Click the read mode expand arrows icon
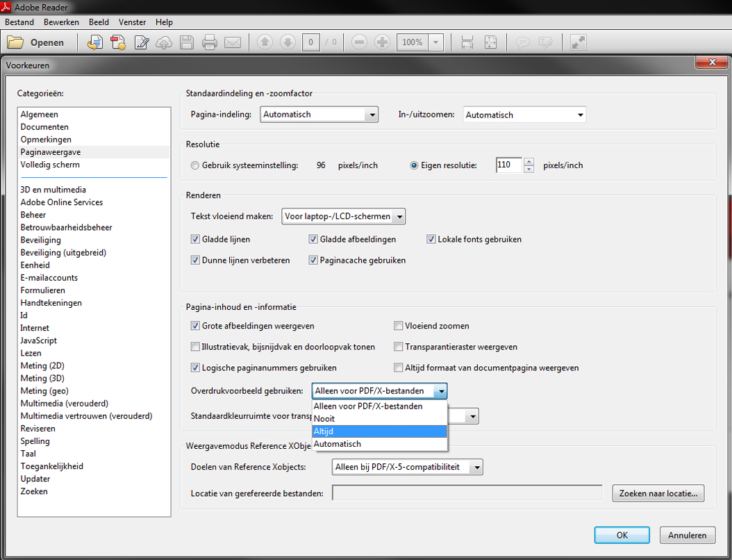 [578, 42]
